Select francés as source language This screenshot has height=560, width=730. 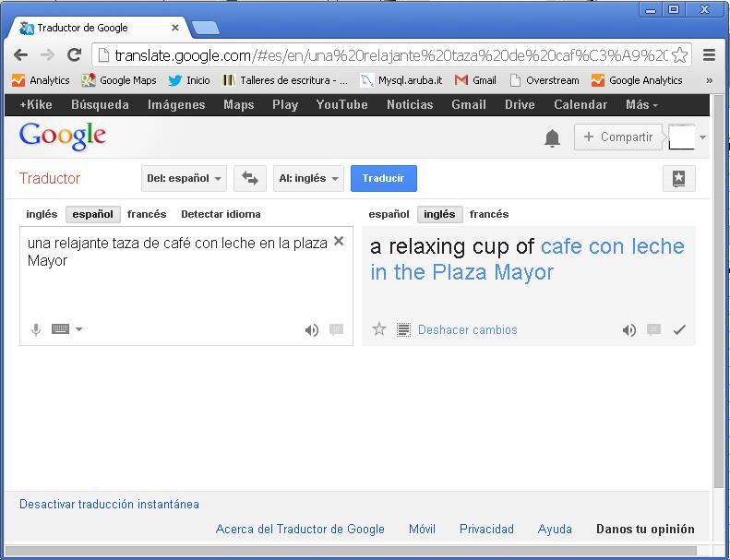click(147, 214)
